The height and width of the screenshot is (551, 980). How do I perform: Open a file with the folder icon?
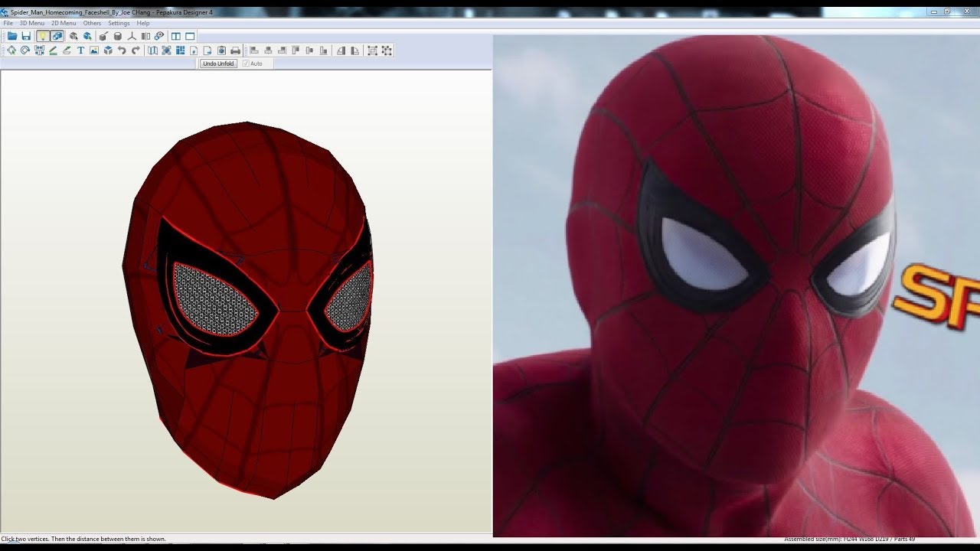12,36
